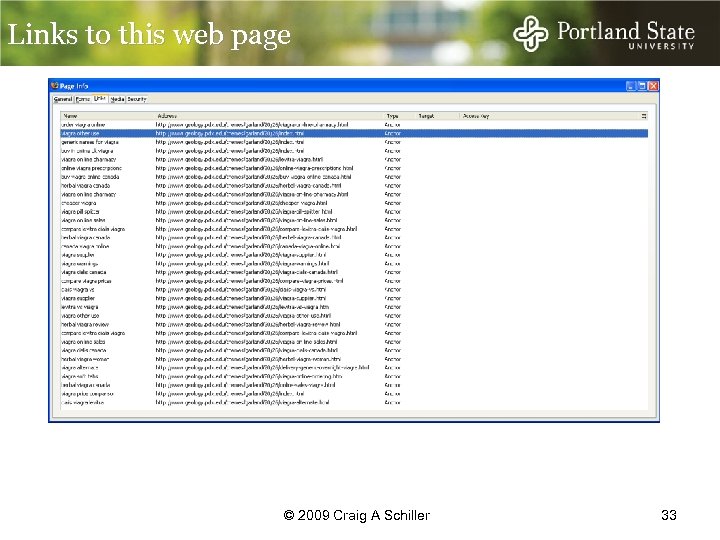Sort by the Target column header

[x=437, y=116]
